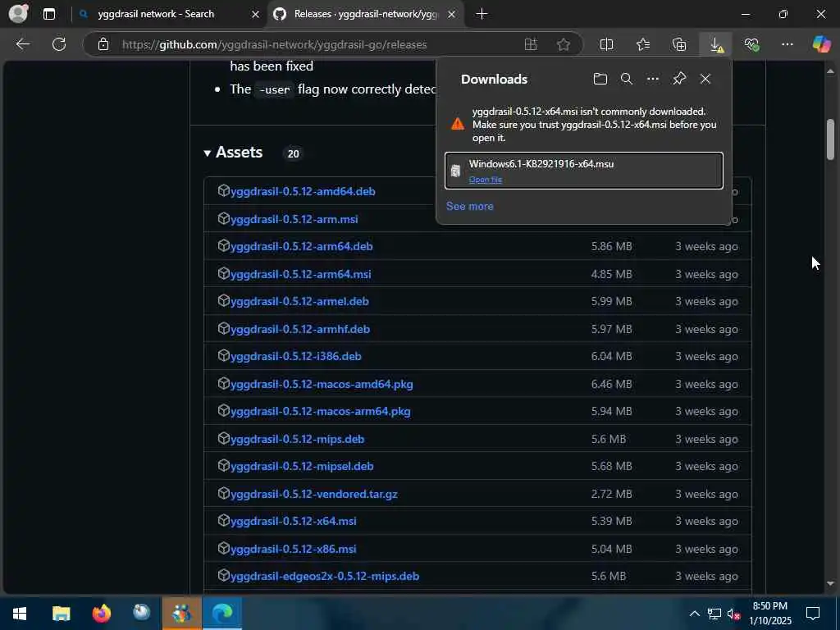Open the network status tray icon
The height and width of the screenshot is (630, 840).
coord(714,614)
